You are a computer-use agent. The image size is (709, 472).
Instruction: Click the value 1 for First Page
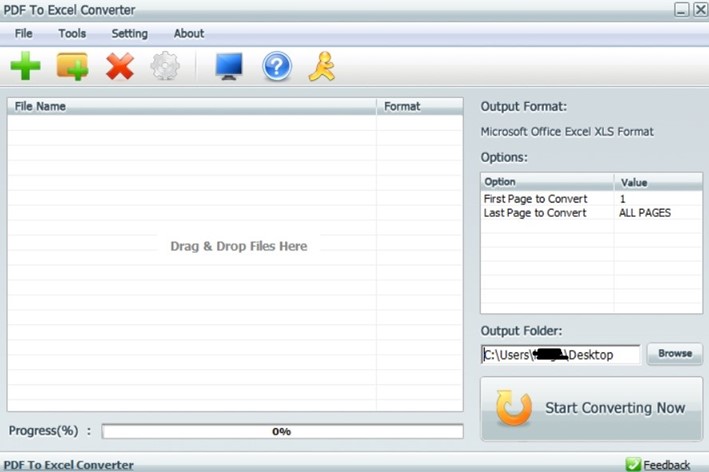pyautogui.click(x=623, y=198)
